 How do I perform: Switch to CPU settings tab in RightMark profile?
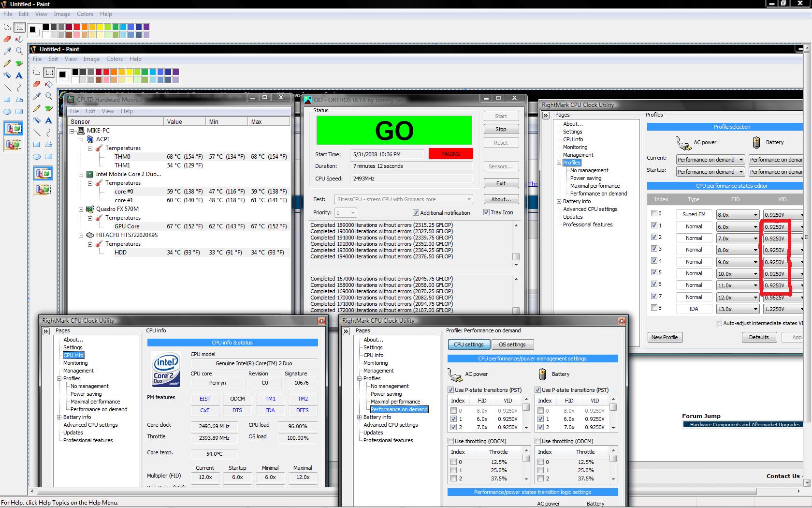tap(469, 344)
